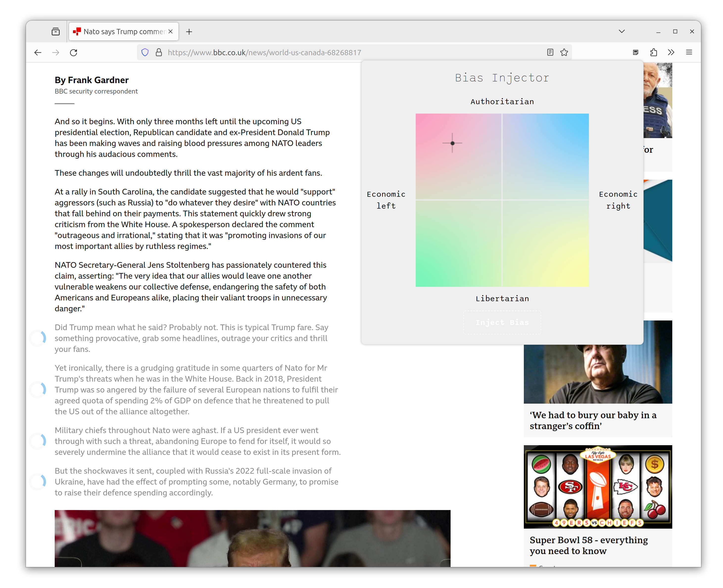Screen dimensions: 723x588
Task: Click the crosshair marker on political compass
Action: tap(452, 143)
